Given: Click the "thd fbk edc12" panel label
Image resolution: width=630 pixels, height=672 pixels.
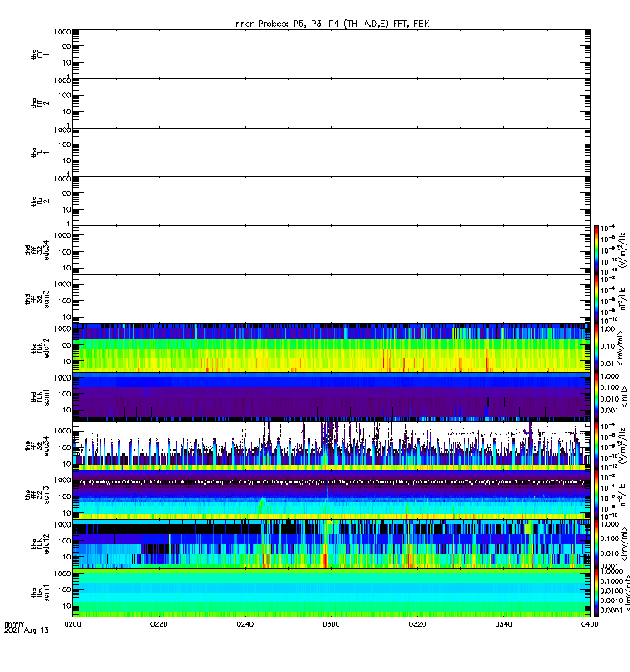Looking at the screenshot, I should (40, 348).
